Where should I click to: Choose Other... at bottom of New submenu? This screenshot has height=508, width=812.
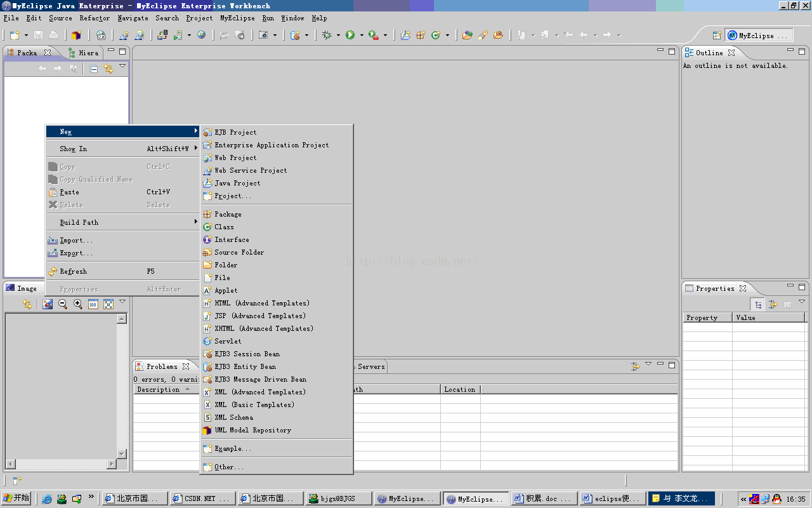point(276,467)
